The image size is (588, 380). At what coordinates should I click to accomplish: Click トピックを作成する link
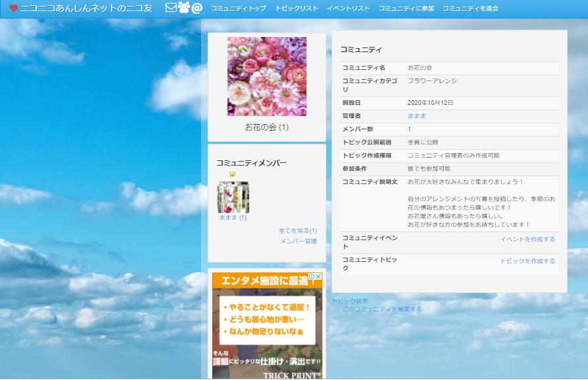click(x=527, y=261)
